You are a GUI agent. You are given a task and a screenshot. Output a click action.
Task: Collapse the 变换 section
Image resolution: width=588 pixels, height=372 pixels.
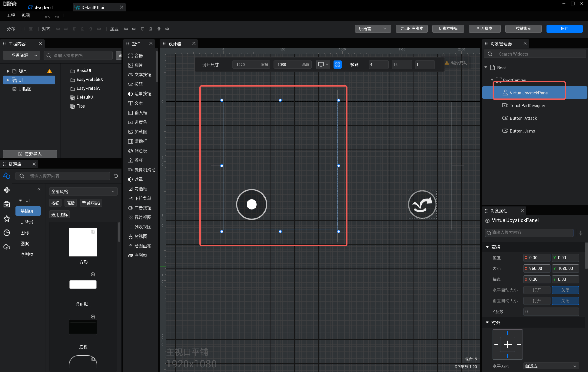tap(487, 247)
